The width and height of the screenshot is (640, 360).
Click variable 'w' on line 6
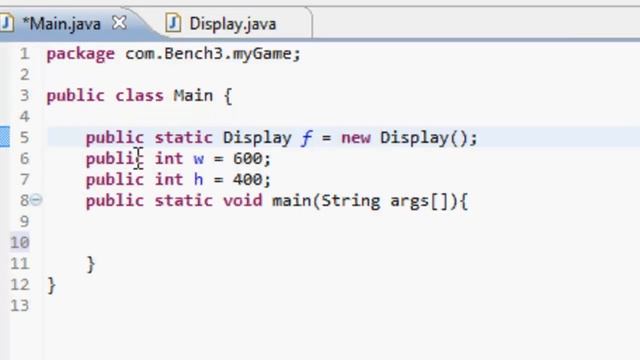198,159
